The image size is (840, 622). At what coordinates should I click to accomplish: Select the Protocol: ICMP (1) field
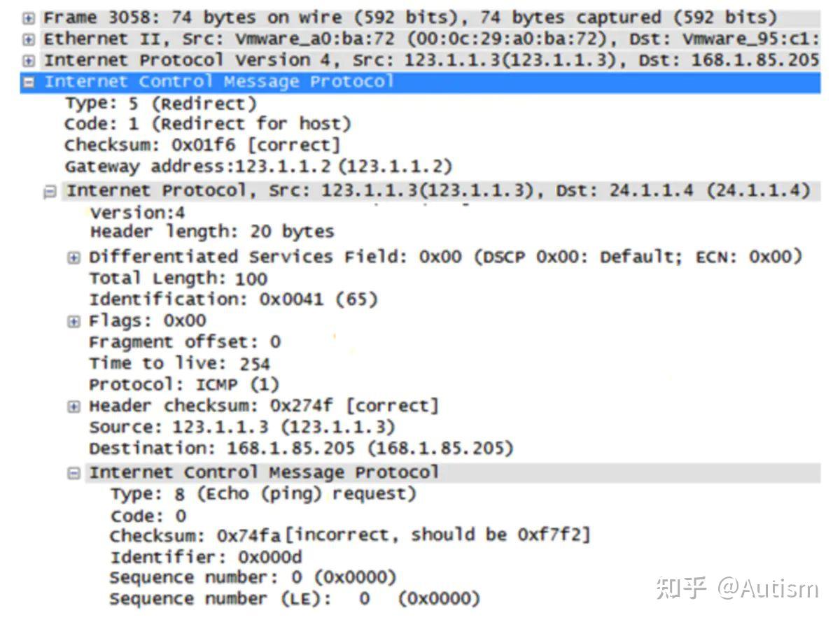pos(183,385)
